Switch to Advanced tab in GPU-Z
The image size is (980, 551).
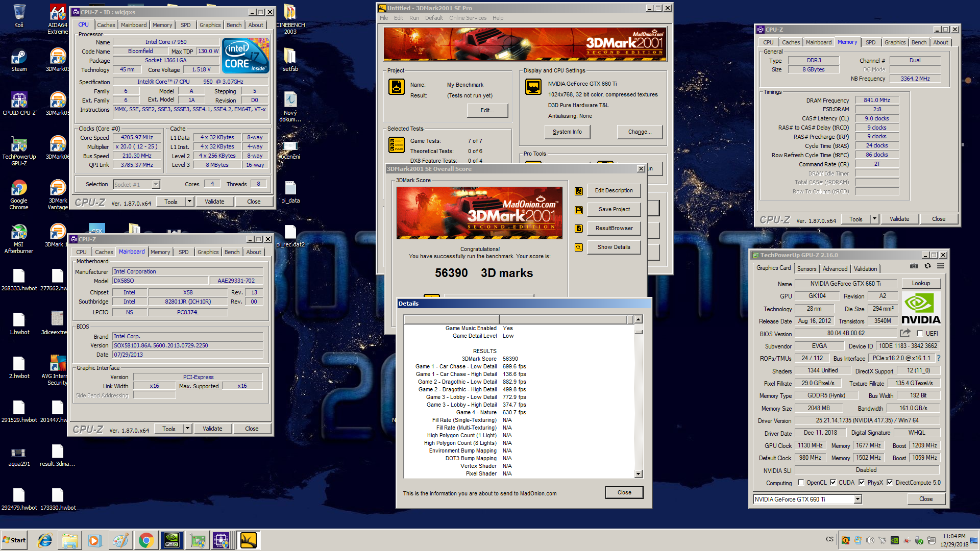tap(835, 269)
